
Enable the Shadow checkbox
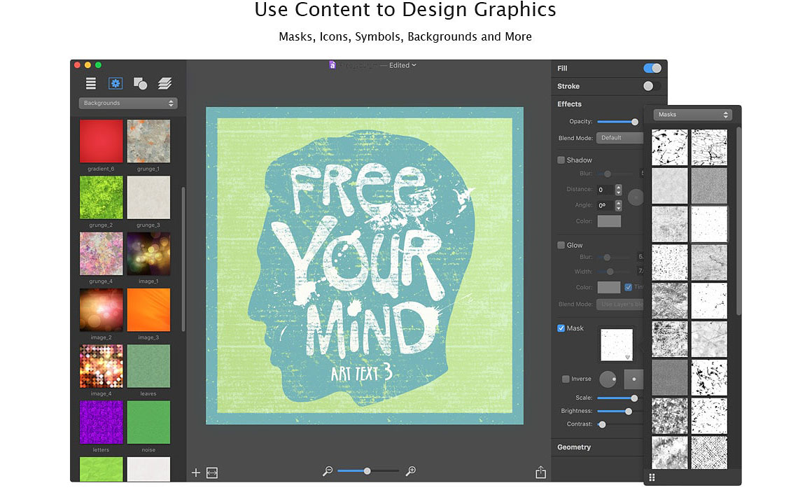561,160
